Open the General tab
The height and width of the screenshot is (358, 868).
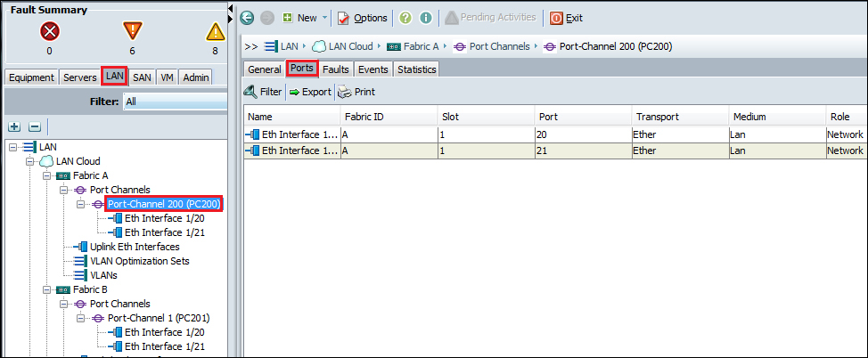tap(265, 69)
